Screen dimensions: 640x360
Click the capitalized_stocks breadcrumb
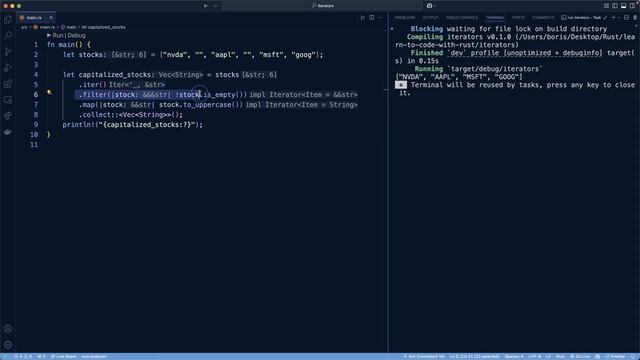coord(104,27)
